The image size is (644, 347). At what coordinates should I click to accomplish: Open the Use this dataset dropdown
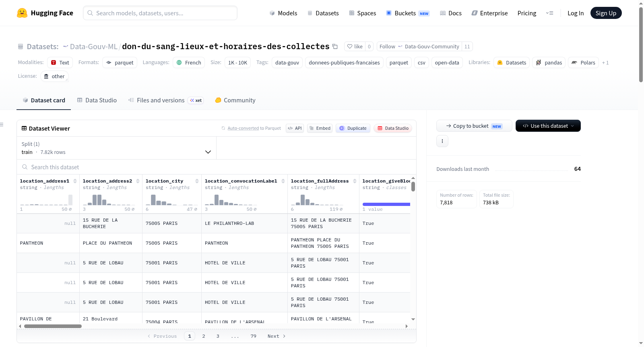(548, 126)
